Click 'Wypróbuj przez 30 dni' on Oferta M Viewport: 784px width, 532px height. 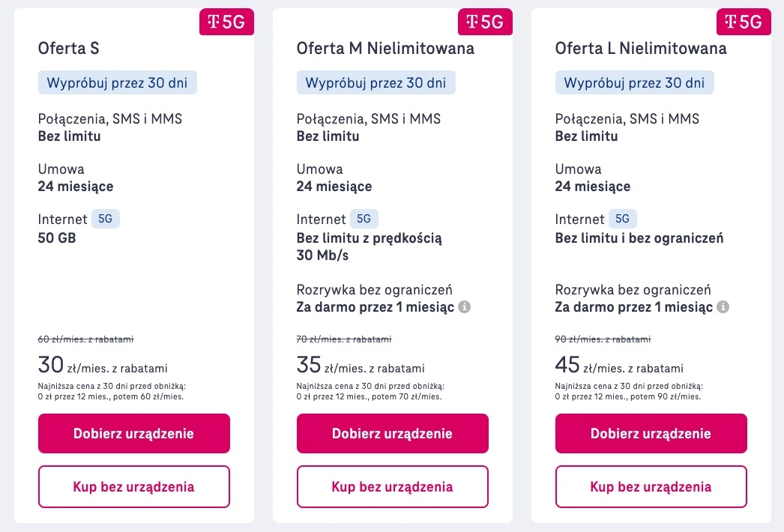376,82
